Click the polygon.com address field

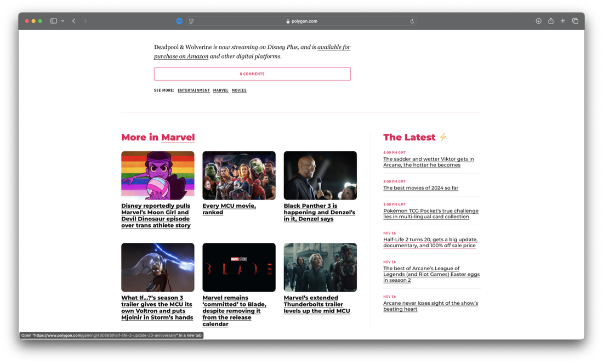(x=301, y=21)
